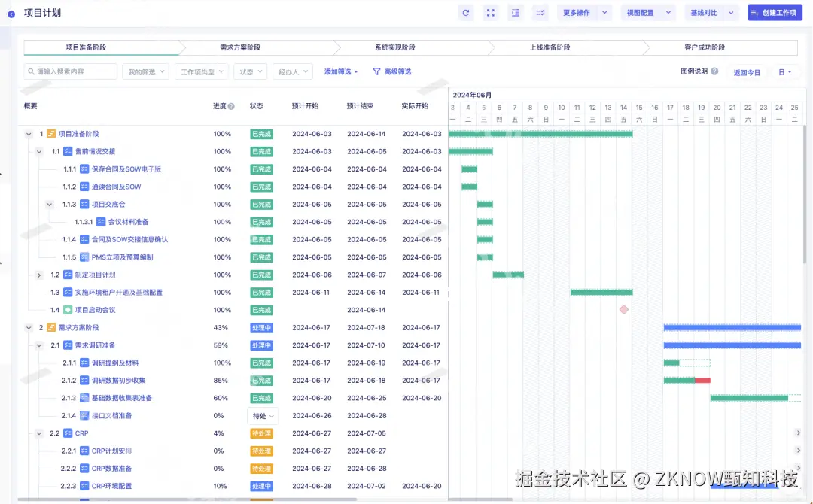Click the task icon of 调研提纲及材料

click(84, 363)
